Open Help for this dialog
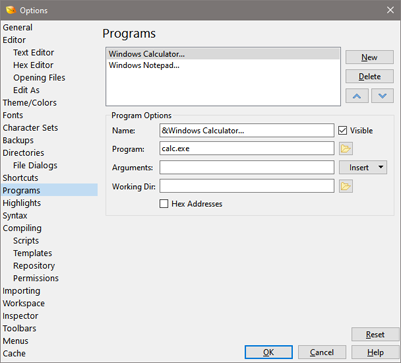Image resolution: width=401 pixels, height=363 pixels. 375,352
